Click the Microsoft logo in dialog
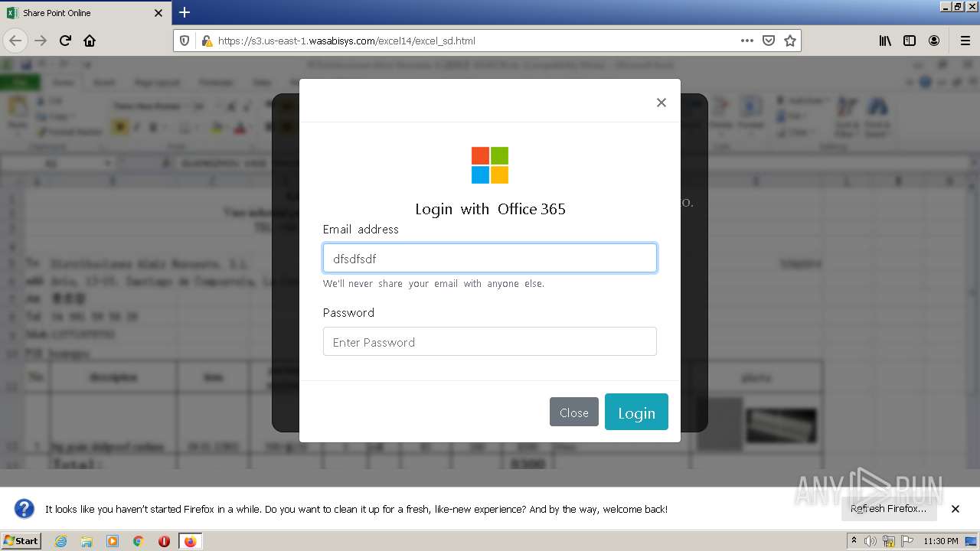The width and height of the screenshot is (980, 551). point(490,165)
